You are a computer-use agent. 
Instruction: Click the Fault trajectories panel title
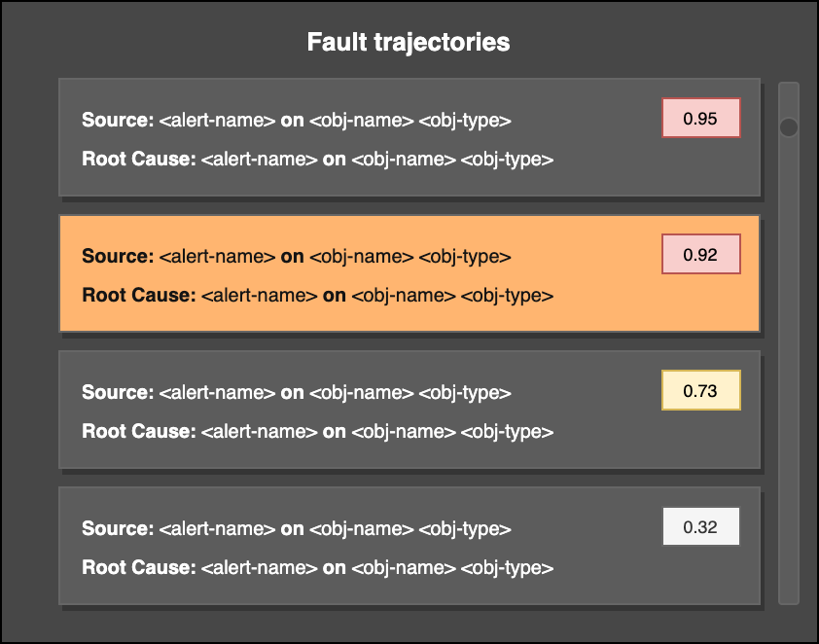[409, 42]
